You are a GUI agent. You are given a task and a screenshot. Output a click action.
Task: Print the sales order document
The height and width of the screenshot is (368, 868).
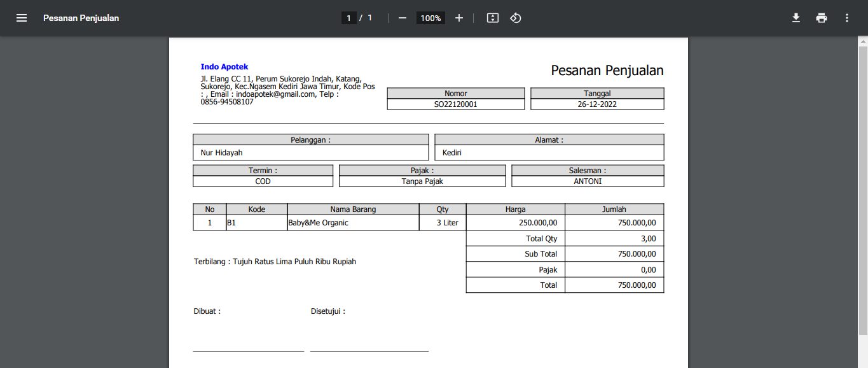tap(822, 18)
